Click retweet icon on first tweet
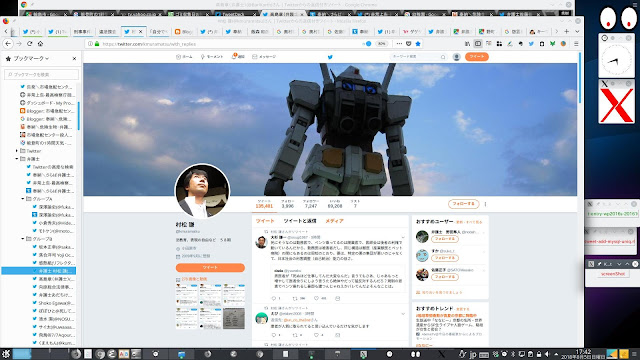 [x=295, y=298]
